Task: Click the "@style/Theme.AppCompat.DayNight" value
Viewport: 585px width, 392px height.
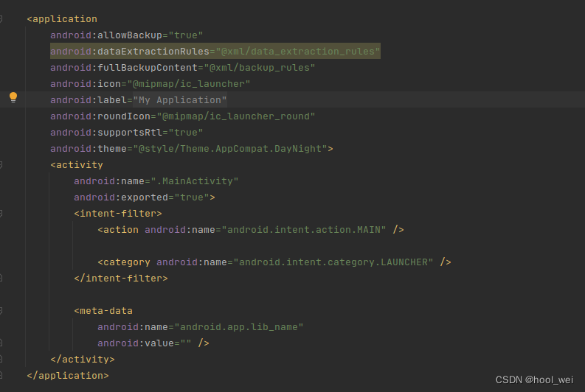Action: click(x=230, y=149)
